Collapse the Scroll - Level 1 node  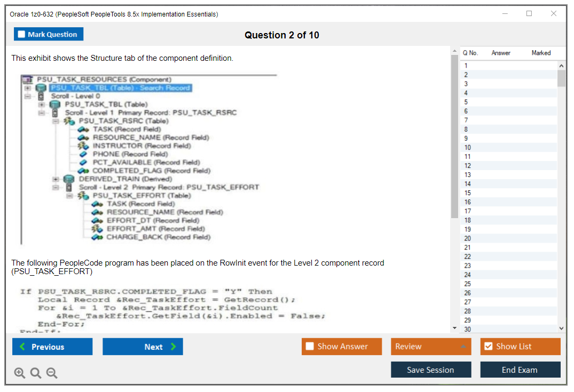tap(41, 113)
